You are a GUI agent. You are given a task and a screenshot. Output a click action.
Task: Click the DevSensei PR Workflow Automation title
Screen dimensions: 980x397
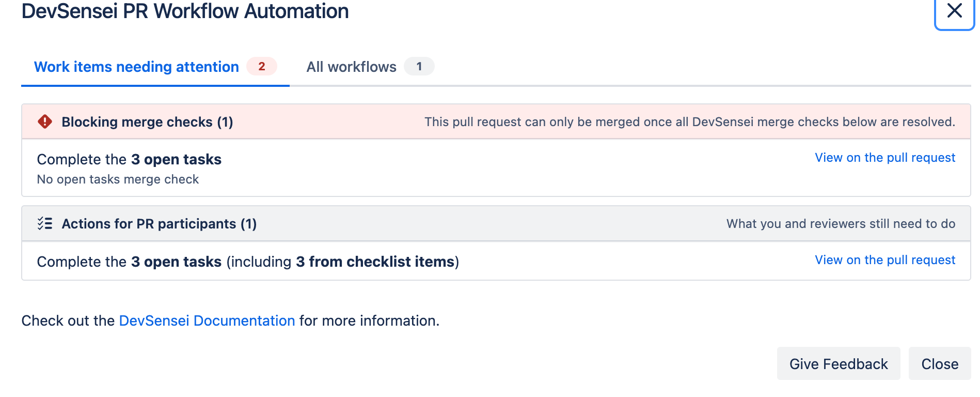click(185, 11)
